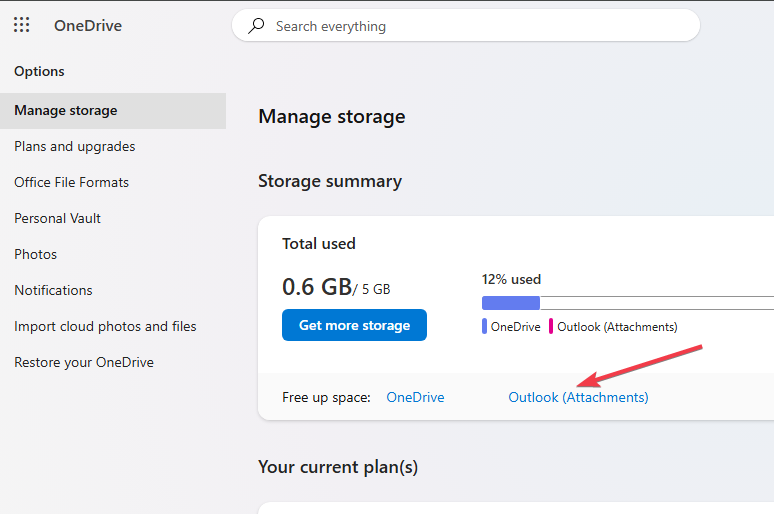
Task: Click the OneDrive title in header
Action: coord(88,26)
